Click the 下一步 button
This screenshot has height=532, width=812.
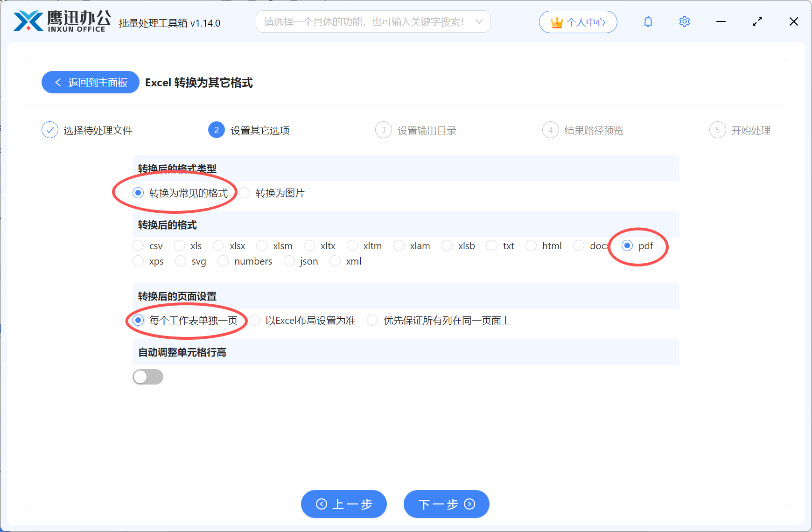[446, 504]
